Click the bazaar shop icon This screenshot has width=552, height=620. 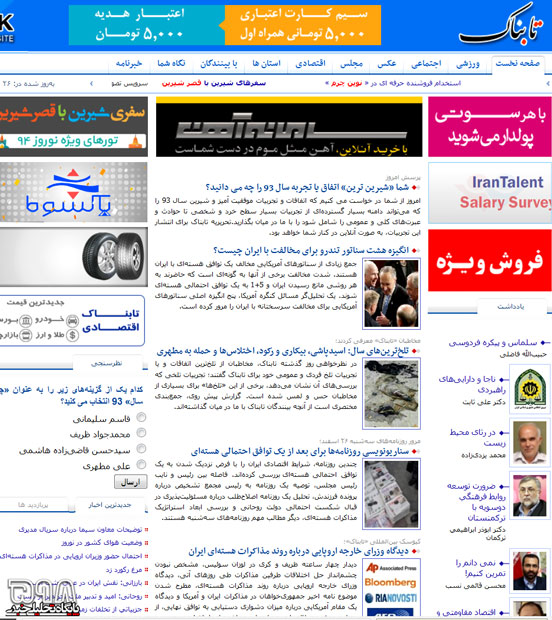(26, 336)
